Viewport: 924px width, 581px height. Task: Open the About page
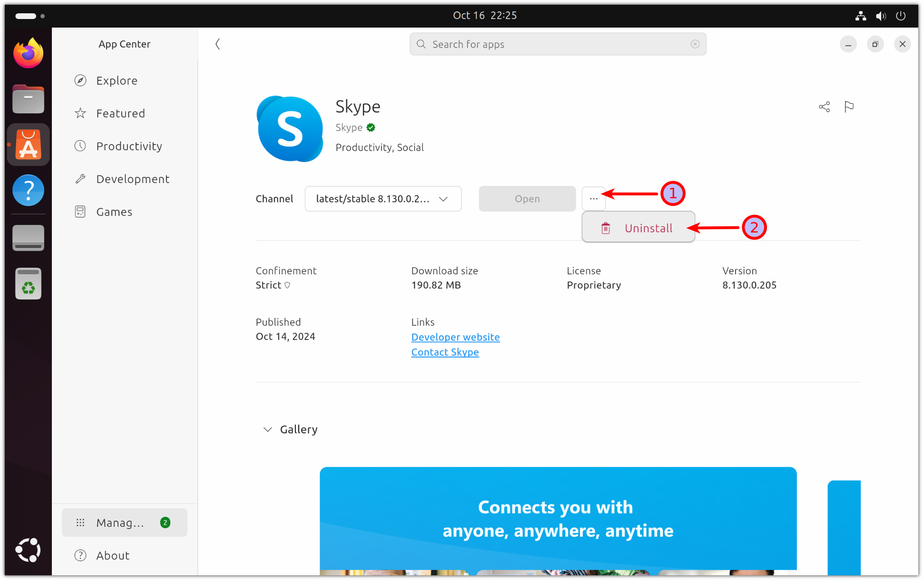click(x=125, y=555)
